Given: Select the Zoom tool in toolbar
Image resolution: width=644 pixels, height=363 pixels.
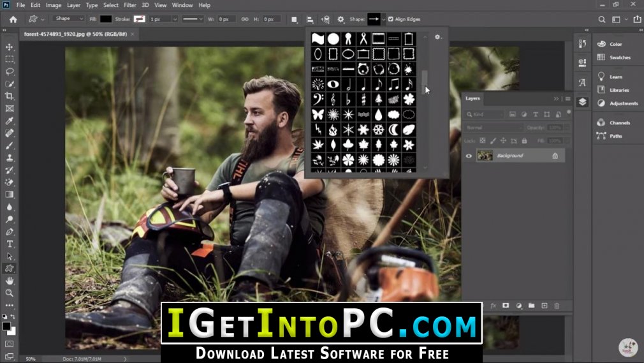Looking at the screenshot, I should point(10,293).
